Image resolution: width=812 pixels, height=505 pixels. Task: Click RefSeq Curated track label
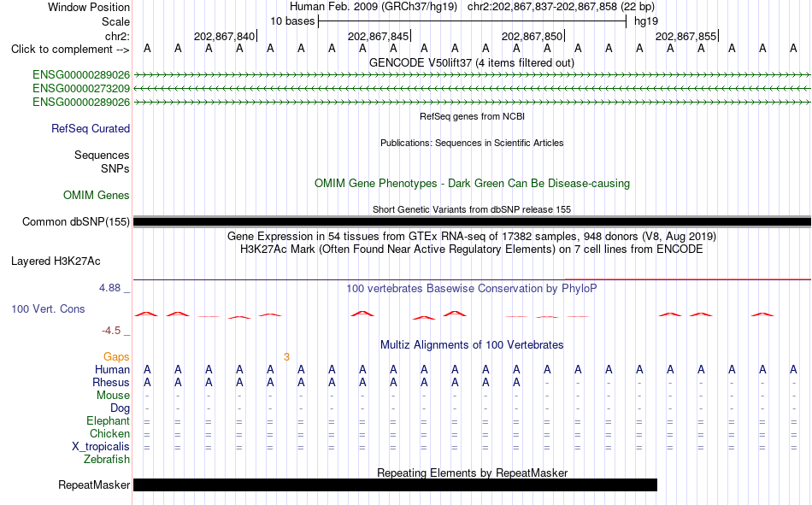pyautogui.click(x=90, y=128)
